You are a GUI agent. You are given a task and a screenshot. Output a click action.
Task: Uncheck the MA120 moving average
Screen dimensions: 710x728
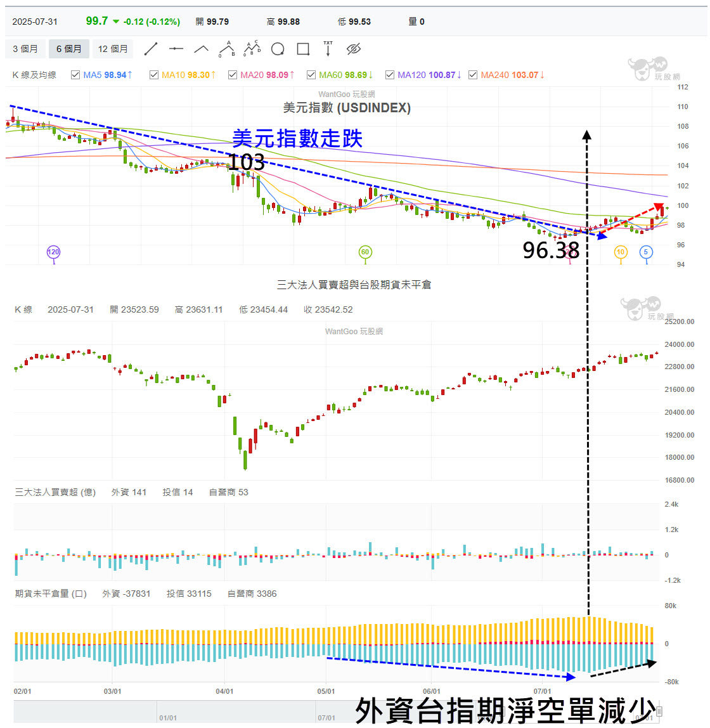(389, 74)
